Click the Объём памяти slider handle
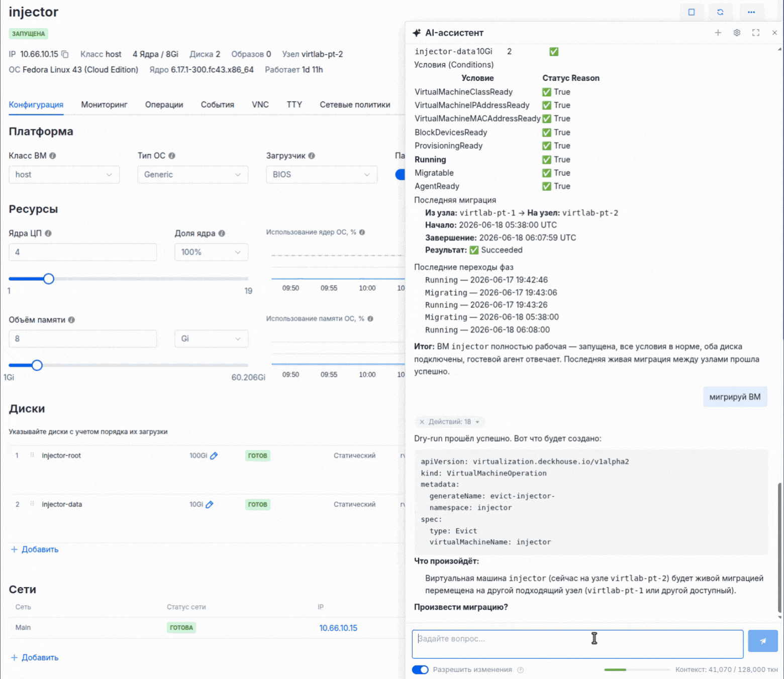This screenshot has width=784, height=679. coord(37,365)
